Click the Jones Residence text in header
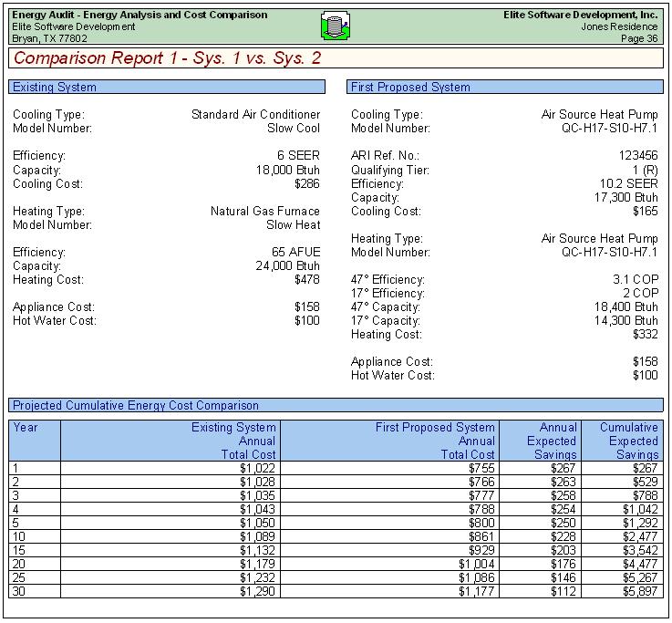This screenshot has width=672, height=623. (x=619, y=26)
